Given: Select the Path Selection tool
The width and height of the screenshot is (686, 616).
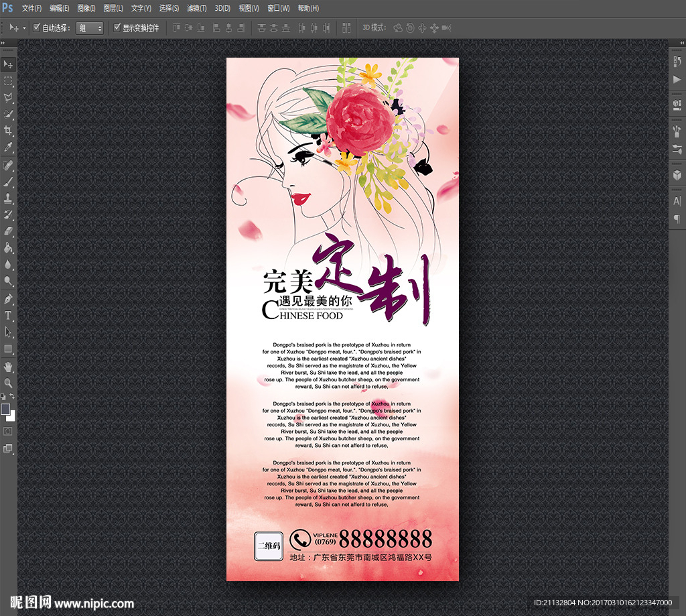Looking at the screenshot, I should point(8,332).
